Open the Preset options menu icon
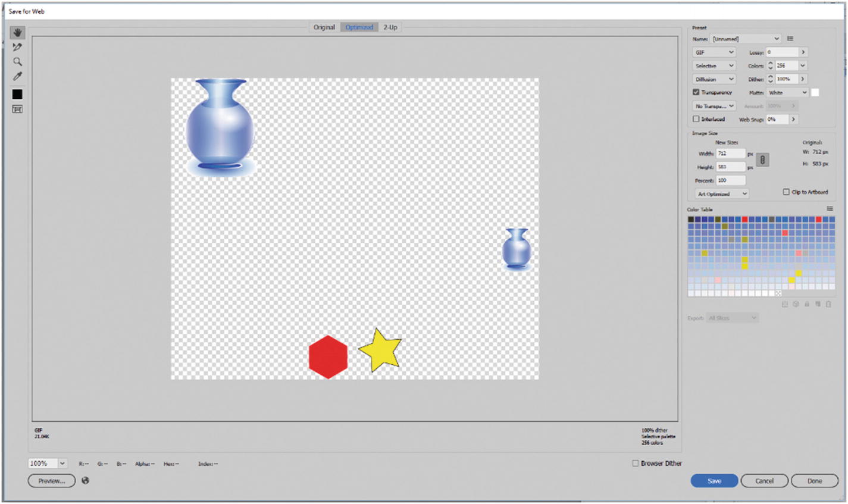848x504 pixels. (790, 39)
